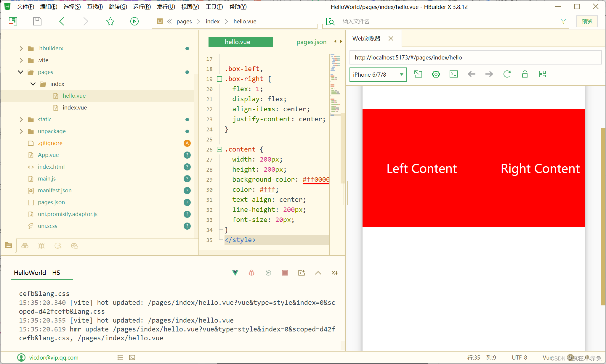Click the status bar terminal icon
This screenshot has width=606, height=364.
[132, 357]
